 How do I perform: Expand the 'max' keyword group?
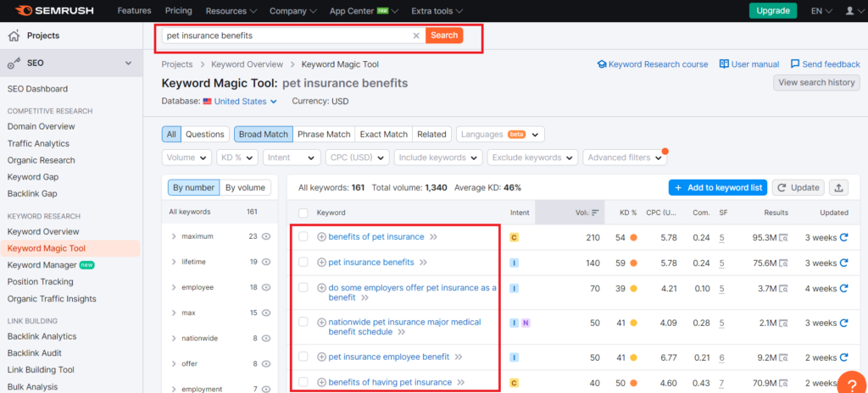click(174, 313)
